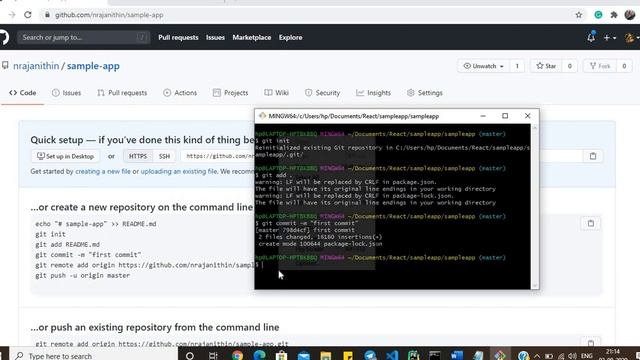Open the sample-app repository link
Screen dimensions: 640x360
click(93, 66)
